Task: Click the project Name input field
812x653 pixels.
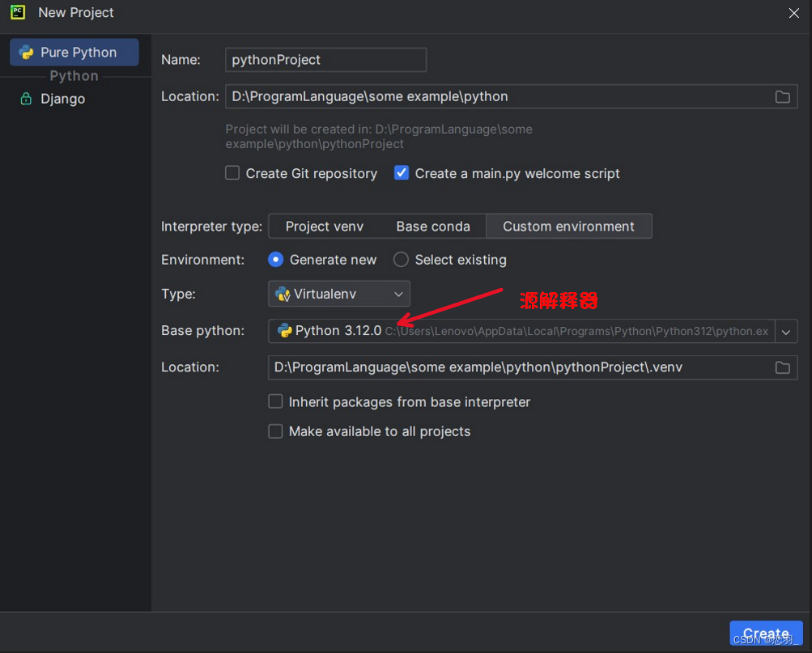Action: [325, 60]
